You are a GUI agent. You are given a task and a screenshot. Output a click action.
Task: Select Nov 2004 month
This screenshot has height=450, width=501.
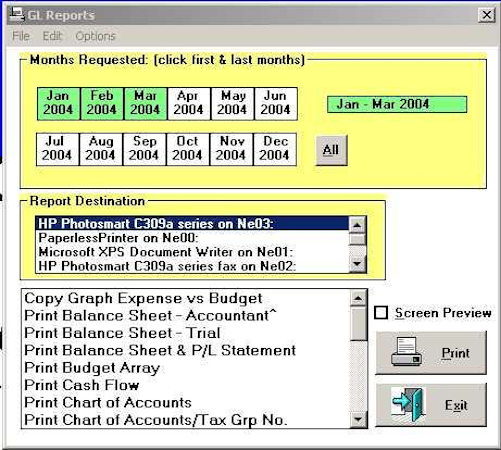[231, 149]
